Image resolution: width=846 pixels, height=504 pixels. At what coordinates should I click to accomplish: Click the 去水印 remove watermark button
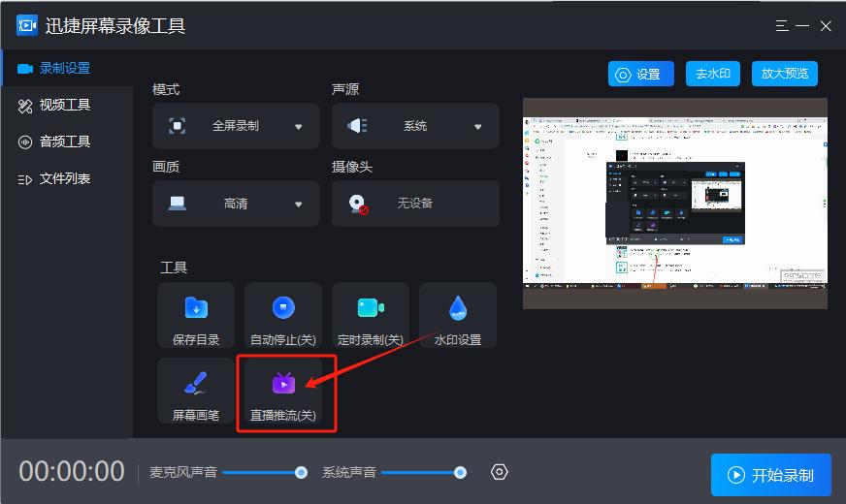[713, 74]
